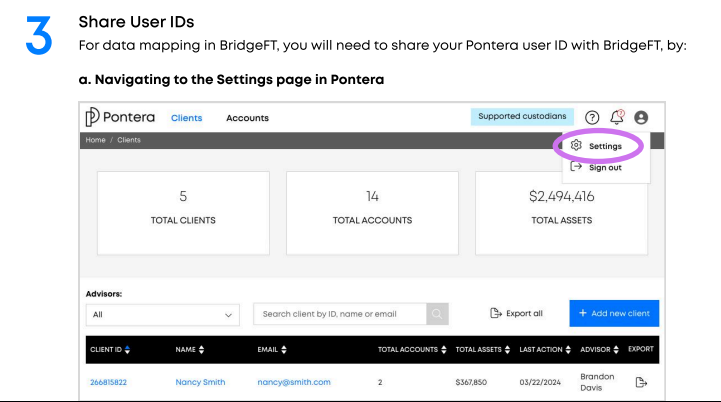Open the help question mark icon

point(592,118)
